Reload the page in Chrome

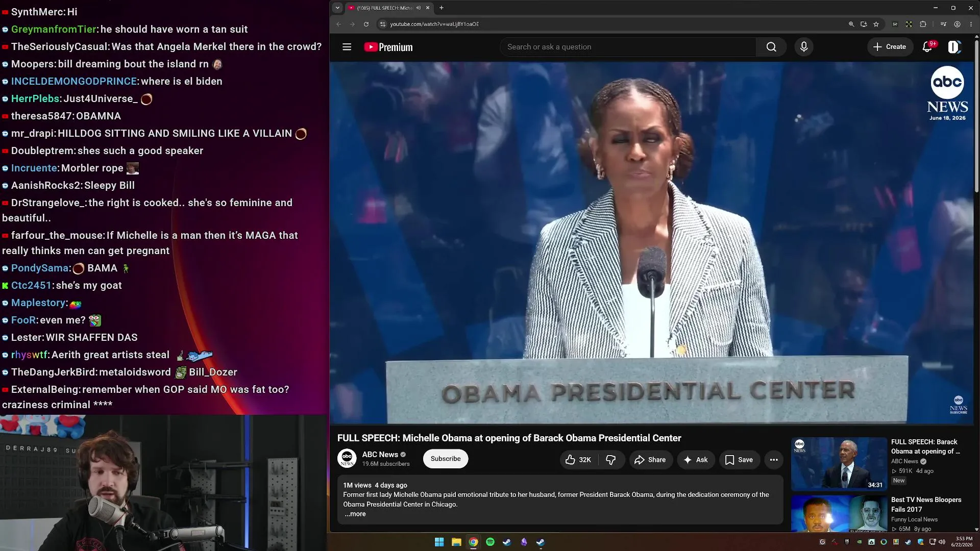click(x=366, y=24)
